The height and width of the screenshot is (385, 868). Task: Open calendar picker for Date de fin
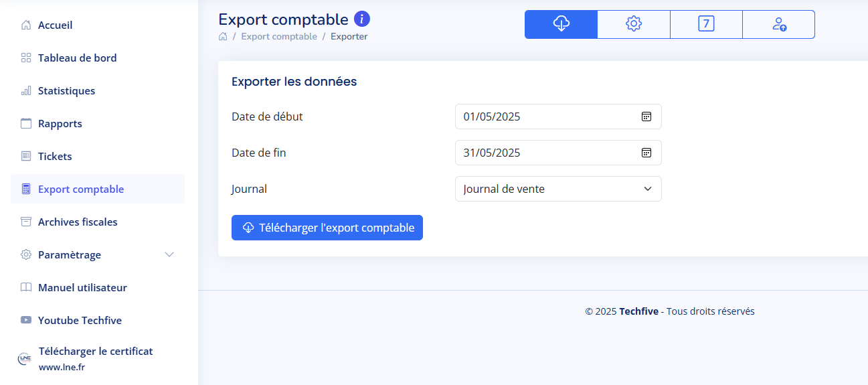tap(646, 153)
